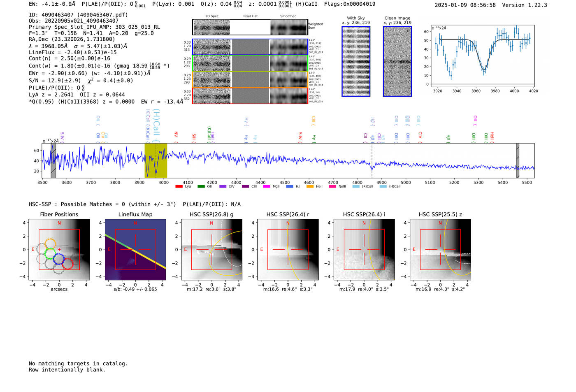Click the CIV purple legend swatch
Viewport: 576px width, 392px height.
223,186
